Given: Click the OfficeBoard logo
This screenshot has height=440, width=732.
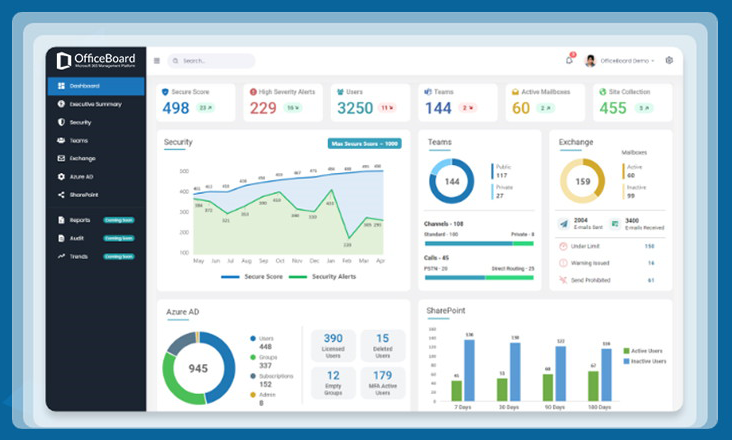Looking at the screenshot, I should click(96, 61).
